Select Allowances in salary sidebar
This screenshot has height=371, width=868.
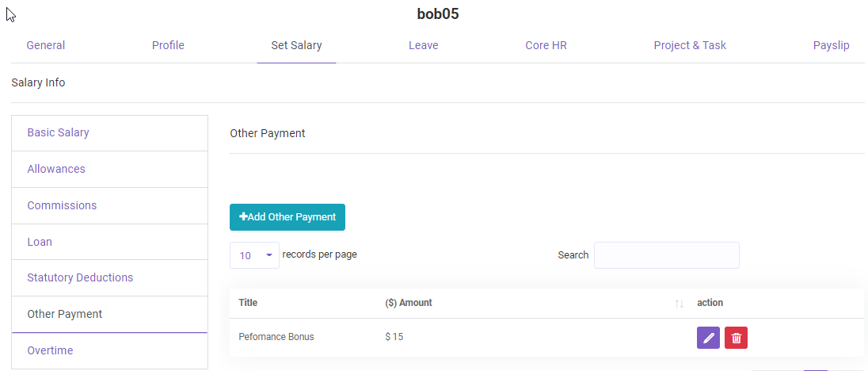(56, 169)
